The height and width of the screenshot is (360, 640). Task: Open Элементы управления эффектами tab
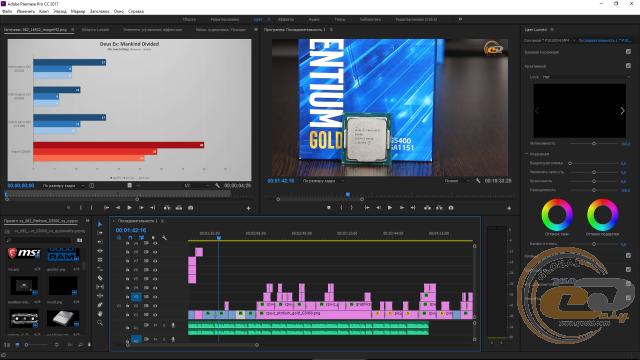(x=152, y=29)
